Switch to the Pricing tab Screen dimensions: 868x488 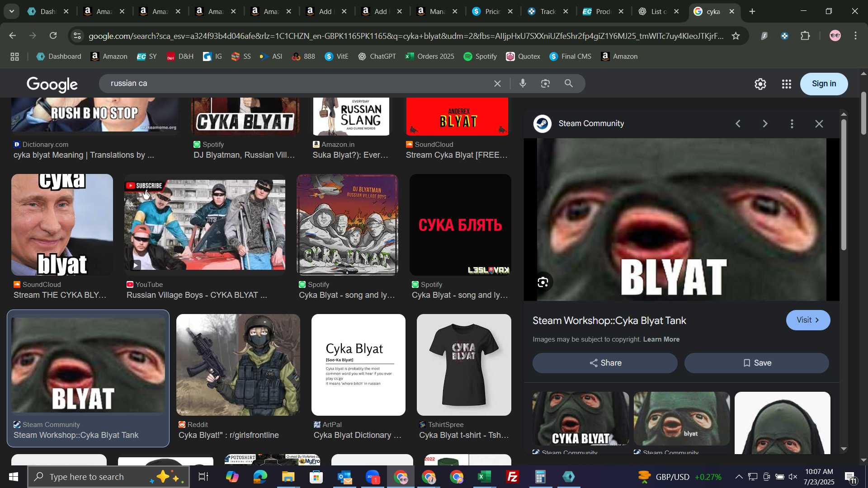tap(492, 12)
